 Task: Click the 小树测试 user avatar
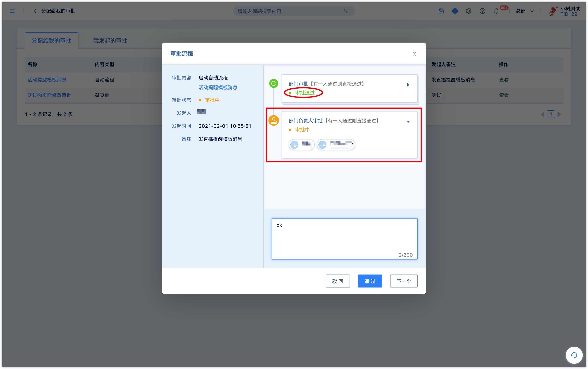click(x=553, y=11)
